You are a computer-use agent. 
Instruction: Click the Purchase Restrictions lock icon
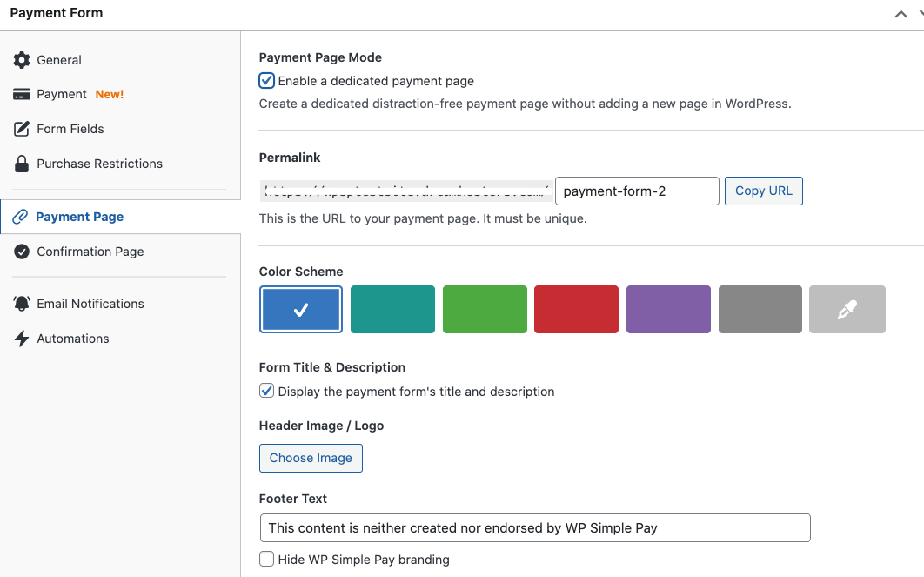click(x=22, y=164)
